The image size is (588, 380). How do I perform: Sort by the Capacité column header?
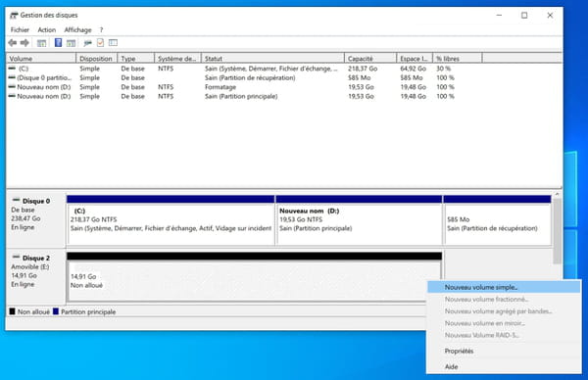370,59
